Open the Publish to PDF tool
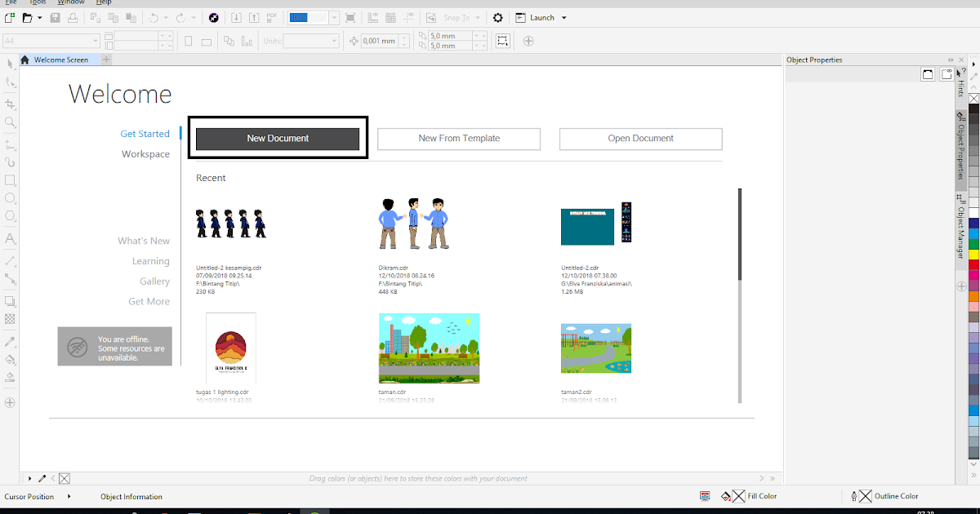This screenshot has height=514, width=980. (x=273, y=17)
